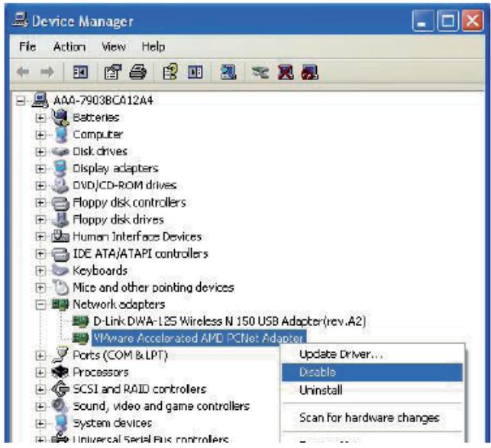Click the Sound, video and game controllers icon

point(60,406)
